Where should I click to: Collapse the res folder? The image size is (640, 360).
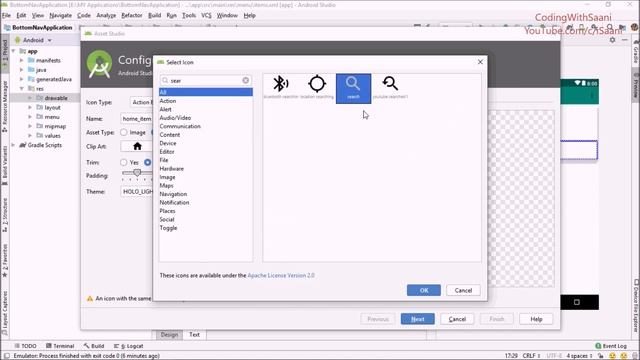tap(22, 89)
